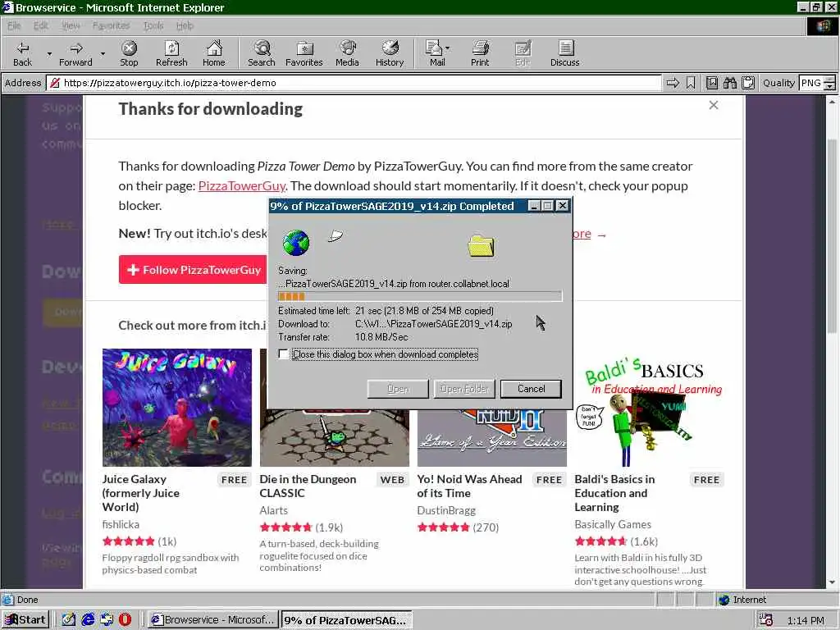Launch Opera from quick launch
This screenshot has height=630, width=840.
pos(125,620)
